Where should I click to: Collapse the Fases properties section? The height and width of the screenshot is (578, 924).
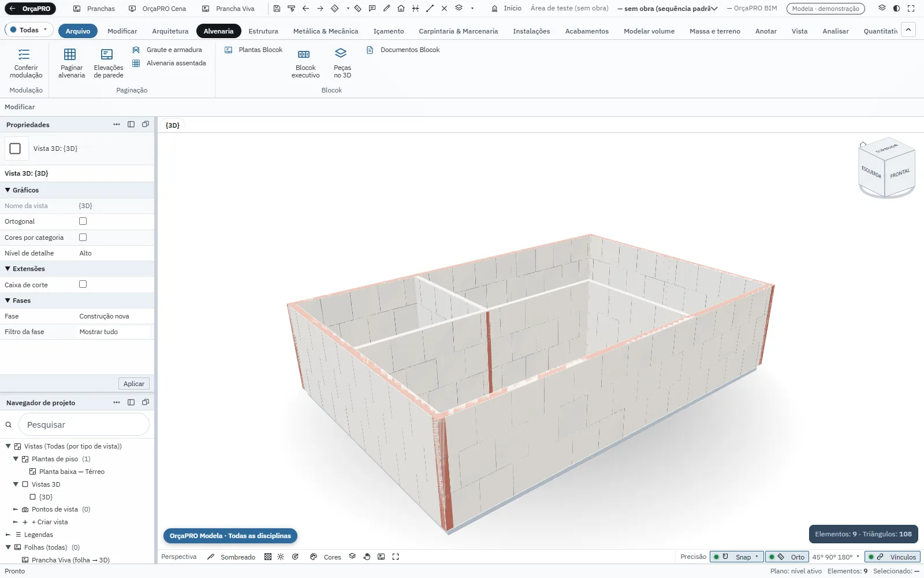coord(8,301)
